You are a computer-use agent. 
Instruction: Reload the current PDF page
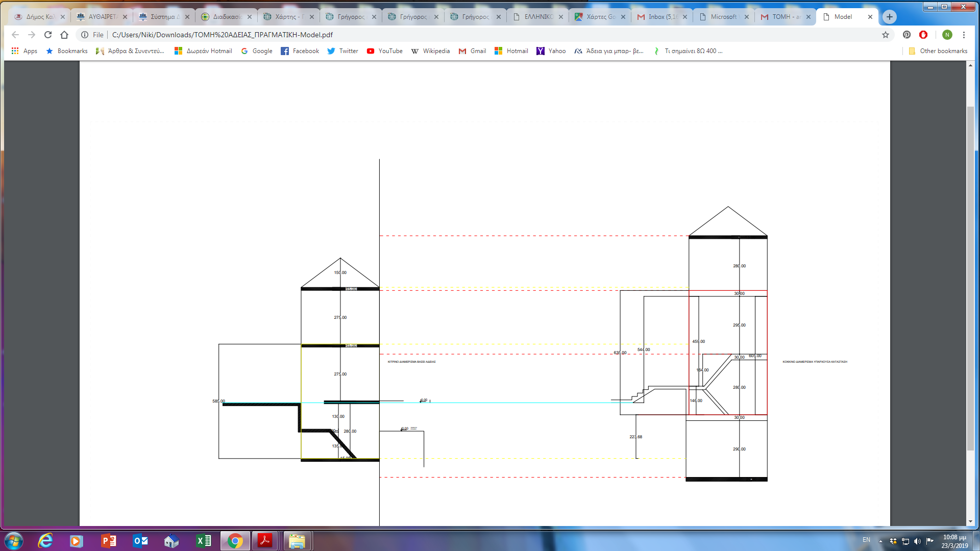tap(48, 35)
